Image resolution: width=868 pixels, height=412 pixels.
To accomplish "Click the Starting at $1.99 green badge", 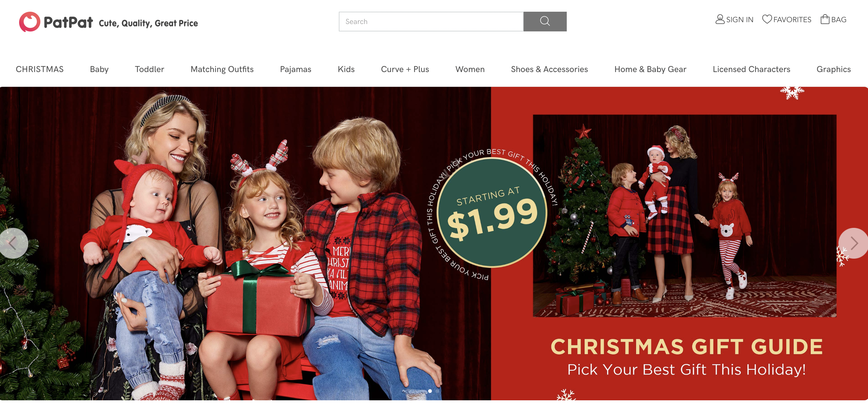I will click(x=492, y=213).
